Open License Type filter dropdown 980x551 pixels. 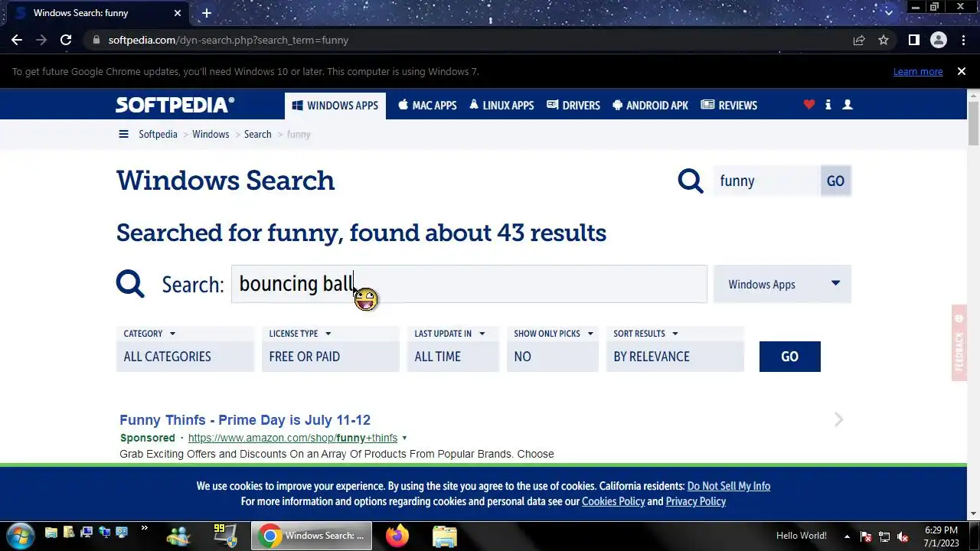pos(331,348)
